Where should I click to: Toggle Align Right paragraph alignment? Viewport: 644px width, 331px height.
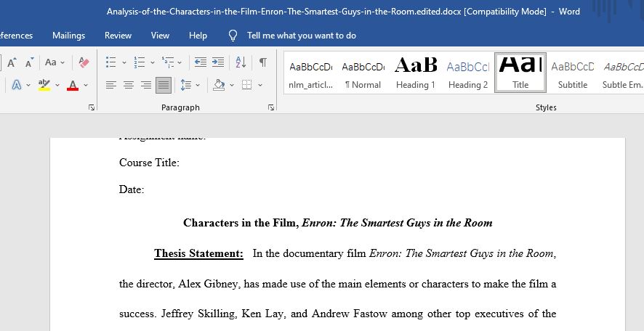pos(146,85)
